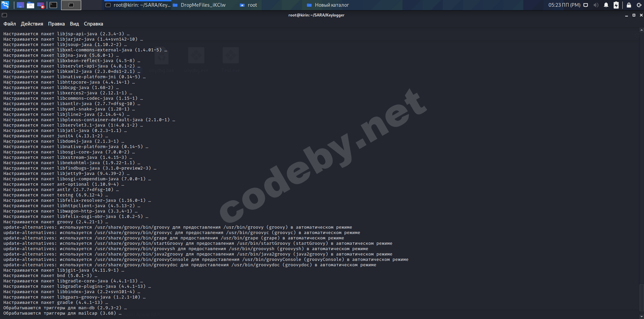This screenshot has height=319, width=644.
Task: Click the line with libxstream-java (1.4.15-3)
Action: pos(68,157)
